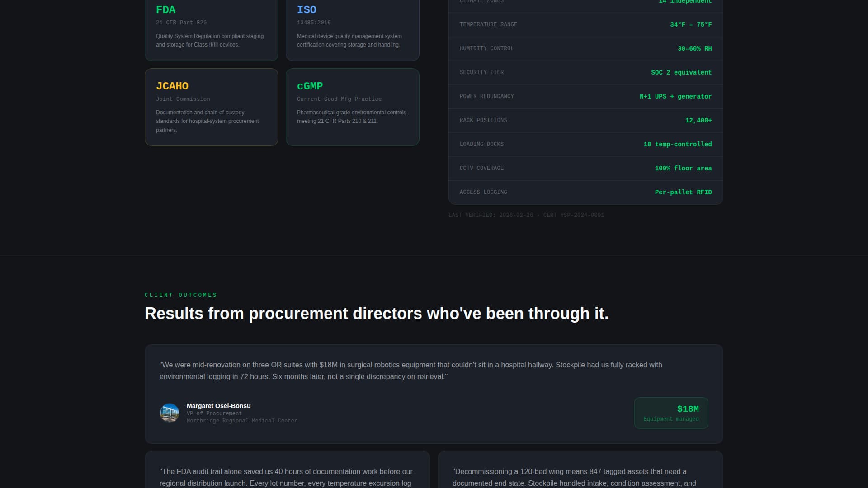This screenshot has height=488, width=868.
Task: Click Margaret Osei-Bonsu's avatar image
Action: click(x=170, y=413)
